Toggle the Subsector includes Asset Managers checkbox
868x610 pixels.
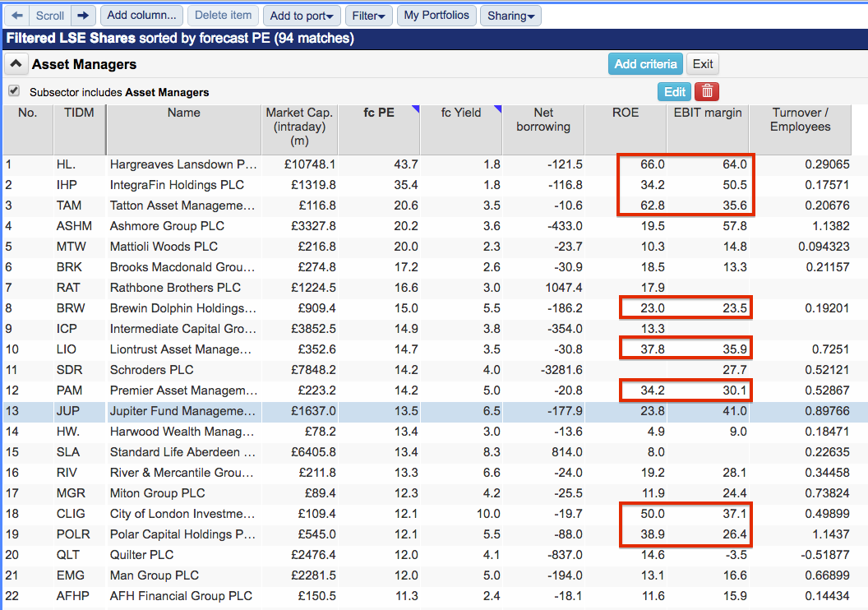coord(14,90)
